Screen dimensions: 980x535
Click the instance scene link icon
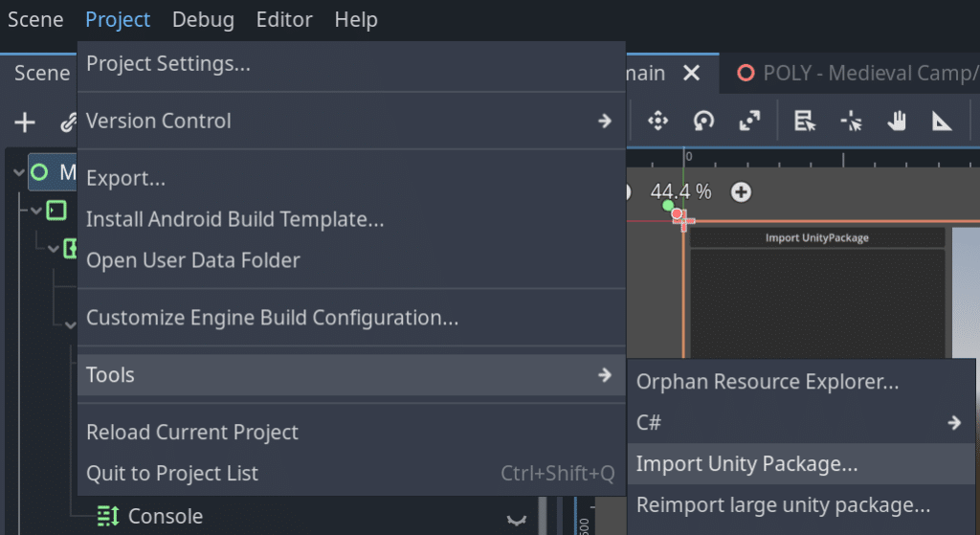(x=68, y=122)
